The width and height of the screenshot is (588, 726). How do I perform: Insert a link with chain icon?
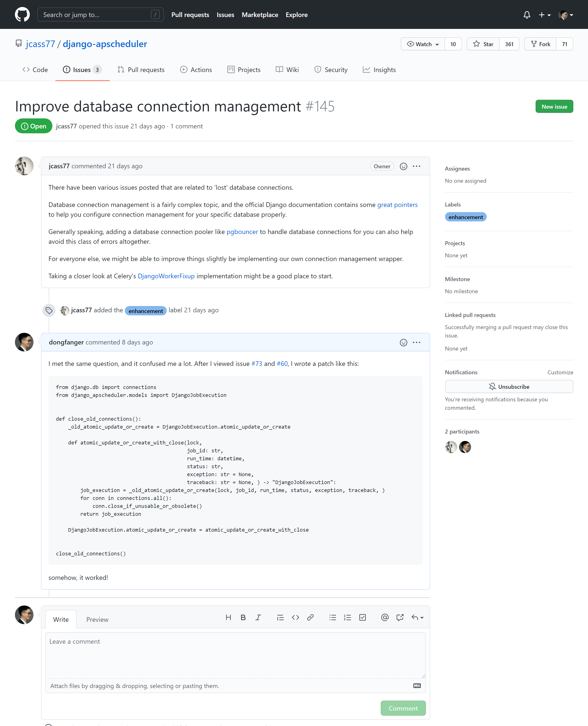[310, 618]
